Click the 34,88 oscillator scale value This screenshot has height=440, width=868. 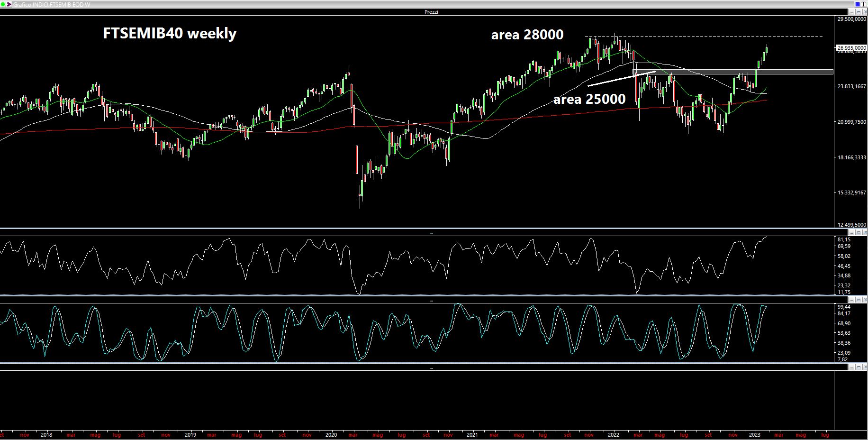coord(844,275)
